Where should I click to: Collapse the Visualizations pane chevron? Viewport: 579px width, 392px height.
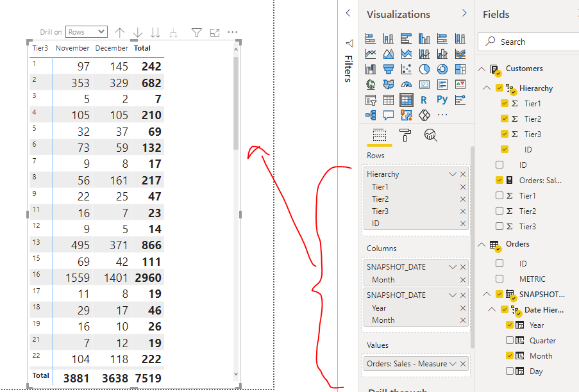tap(464, 13)
